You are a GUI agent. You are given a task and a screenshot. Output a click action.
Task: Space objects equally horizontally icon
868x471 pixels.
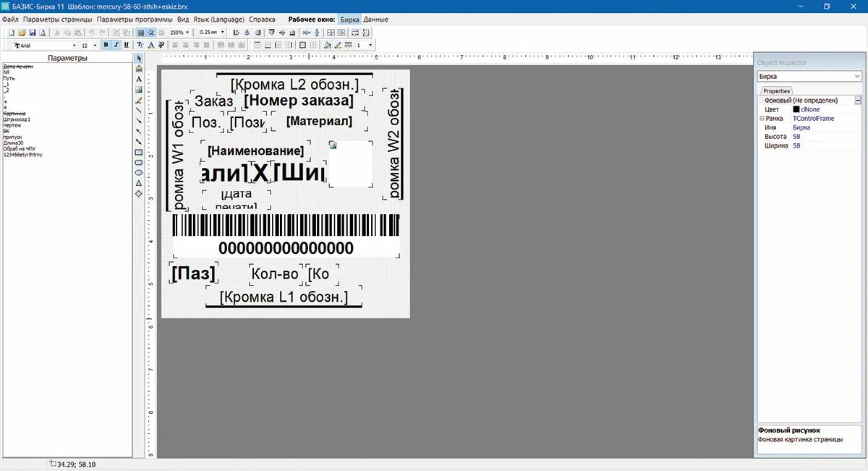[307, 33]
